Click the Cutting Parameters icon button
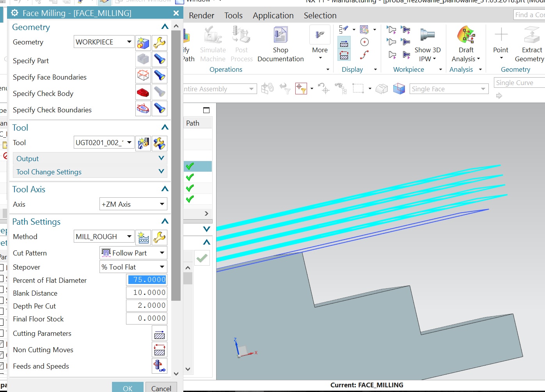545x392 pixels. 159,334
